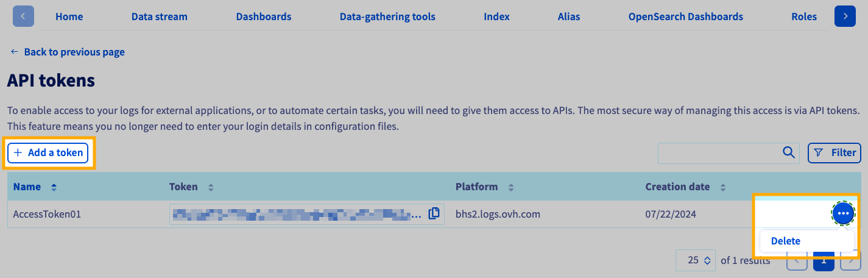Open the 25 results-per-page dropdown

[x=699, y=260]
